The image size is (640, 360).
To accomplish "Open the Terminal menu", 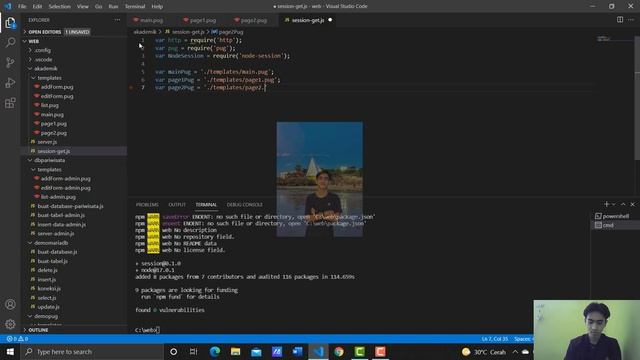I will click(x=135, y=7).
